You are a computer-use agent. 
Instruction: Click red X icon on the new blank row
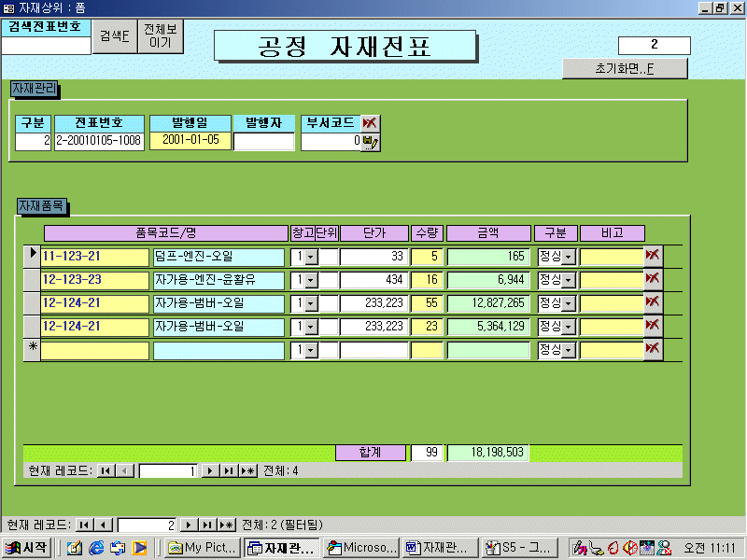pyautogui.click(x=653, y=349)
